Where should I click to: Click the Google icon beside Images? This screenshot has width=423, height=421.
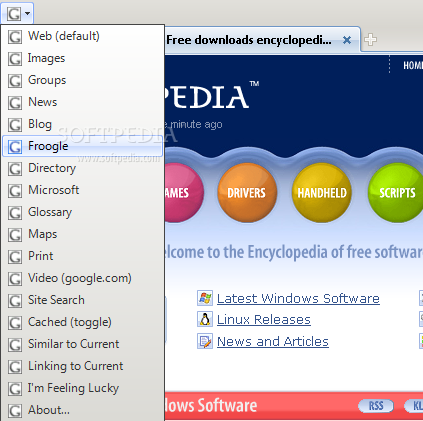tap(15, 59)
